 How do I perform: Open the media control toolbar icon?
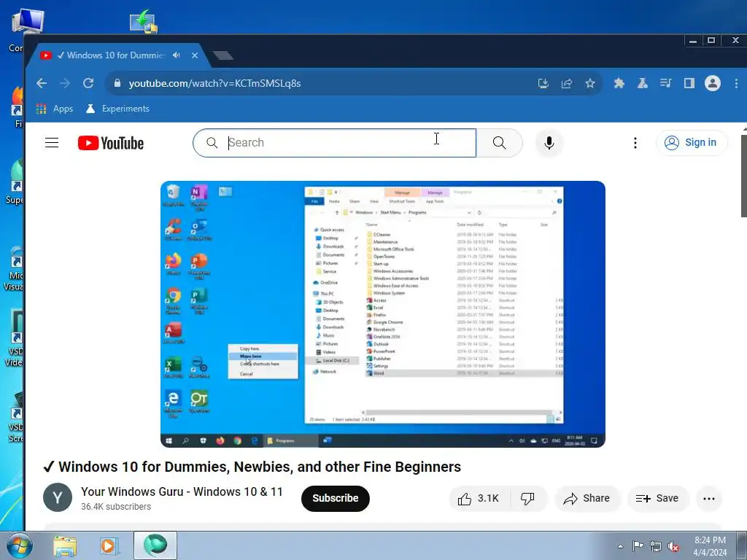[x=665, y=84]
